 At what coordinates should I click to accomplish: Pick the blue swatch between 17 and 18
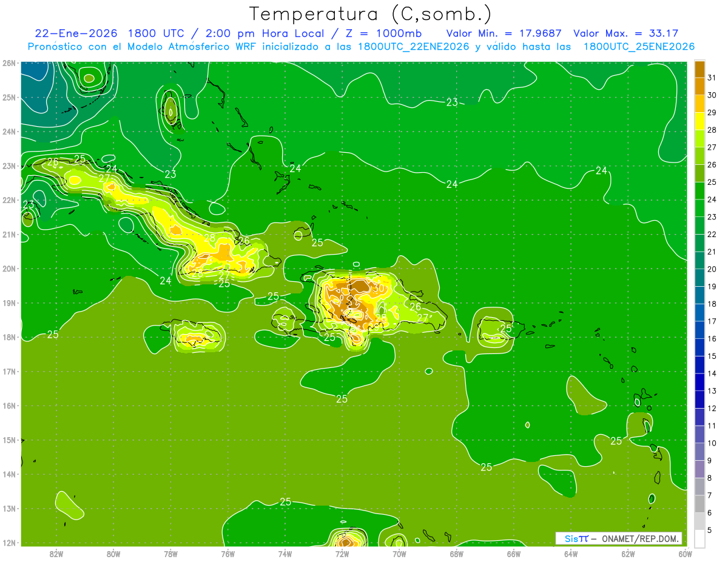point(699,313)
